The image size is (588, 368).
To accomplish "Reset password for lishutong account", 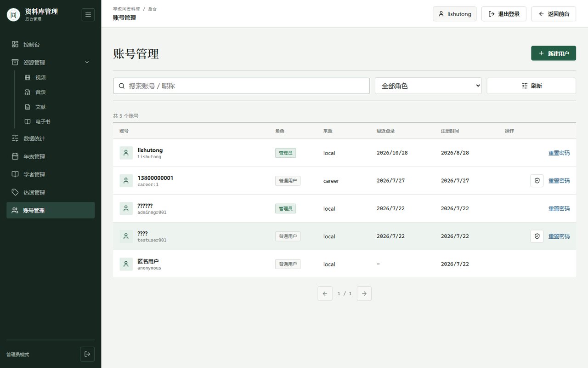I will [559, 153].
